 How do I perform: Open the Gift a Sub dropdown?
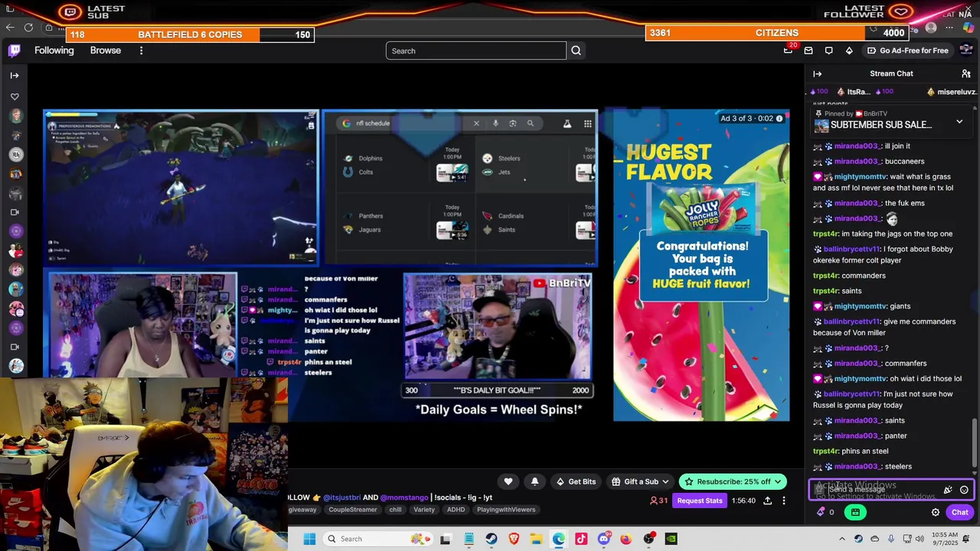[641, 481]
